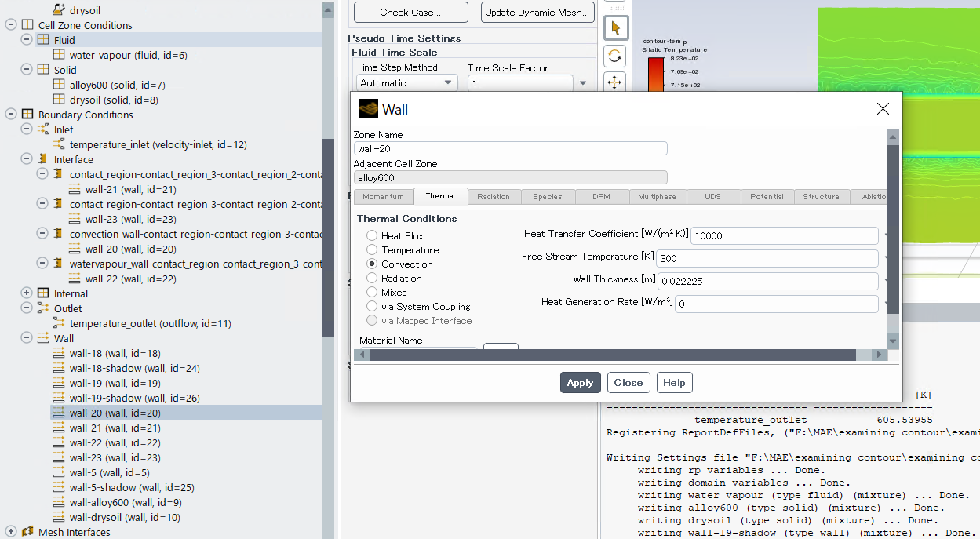Click the Update Dynamic Mesh button

coord(537,13)
